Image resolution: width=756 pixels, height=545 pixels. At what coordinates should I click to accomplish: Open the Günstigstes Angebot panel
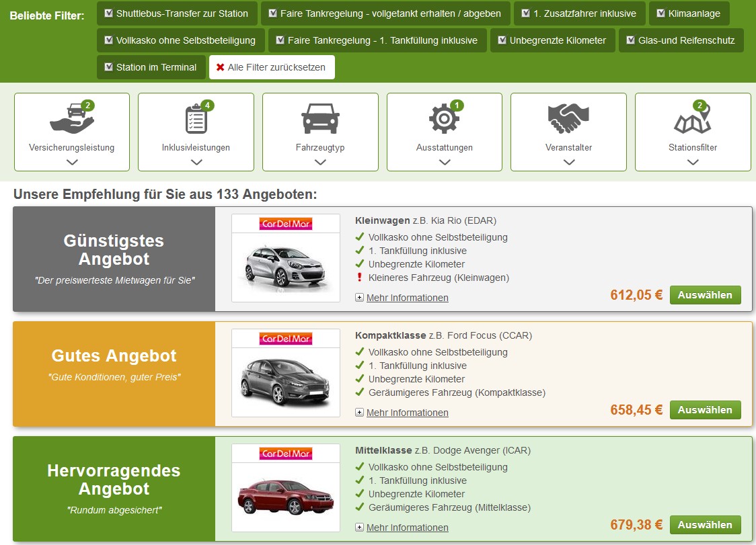114,259
